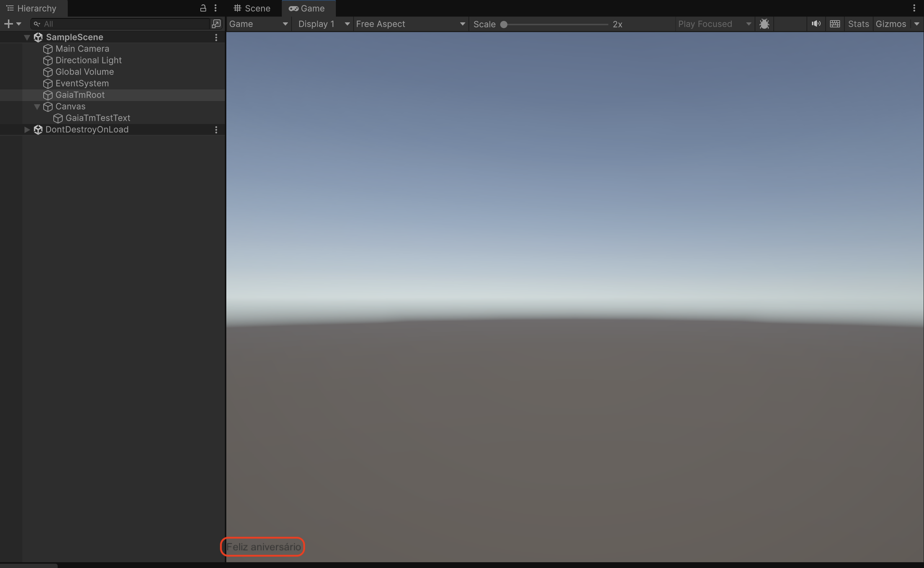Open the Hierarchy search type magnifier
924x568 pixels.
pyautogui.click(x=37, y=24)
